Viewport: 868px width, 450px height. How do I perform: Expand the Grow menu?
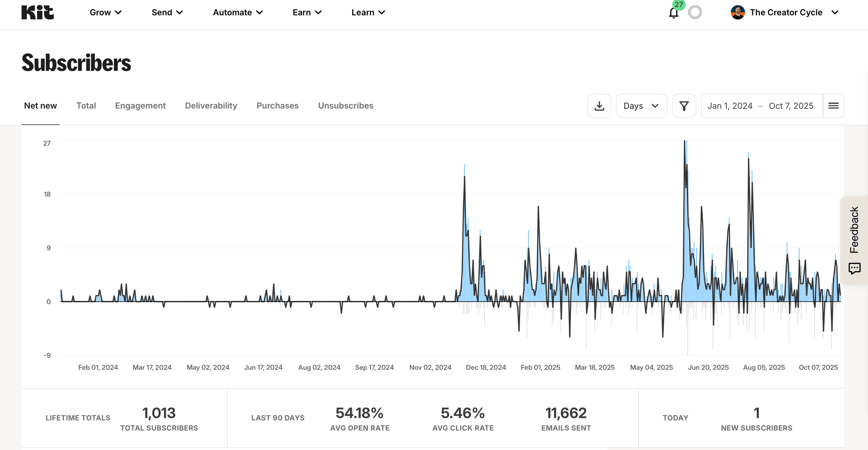pyautogui.click(x=105, y=12)
